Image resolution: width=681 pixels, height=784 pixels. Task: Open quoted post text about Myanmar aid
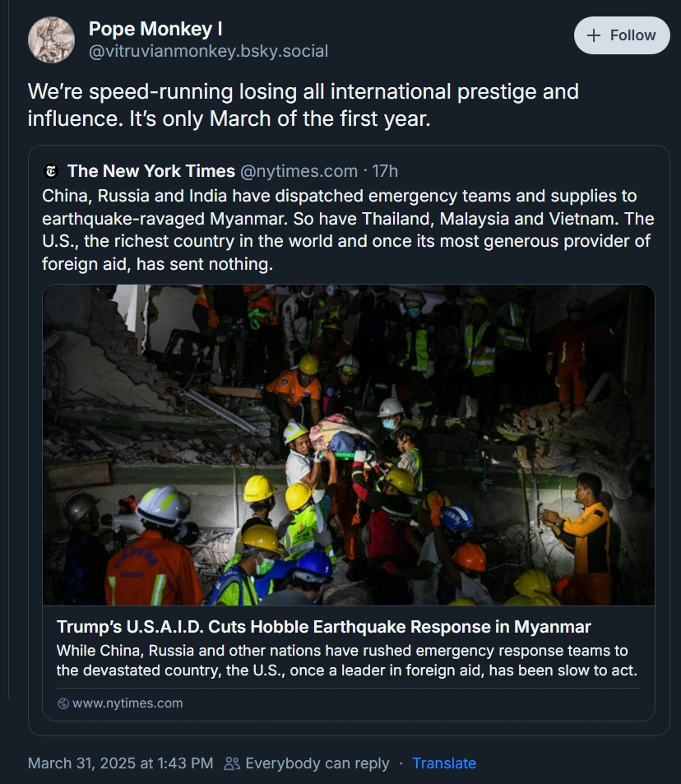(x=348, y=230)
